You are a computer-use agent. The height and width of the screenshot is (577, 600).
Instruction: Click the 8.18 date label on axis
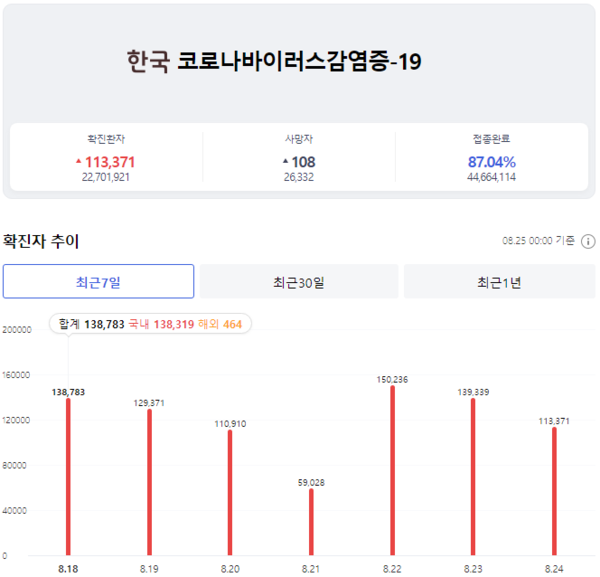pyautogui.click(x=68, y=569)
